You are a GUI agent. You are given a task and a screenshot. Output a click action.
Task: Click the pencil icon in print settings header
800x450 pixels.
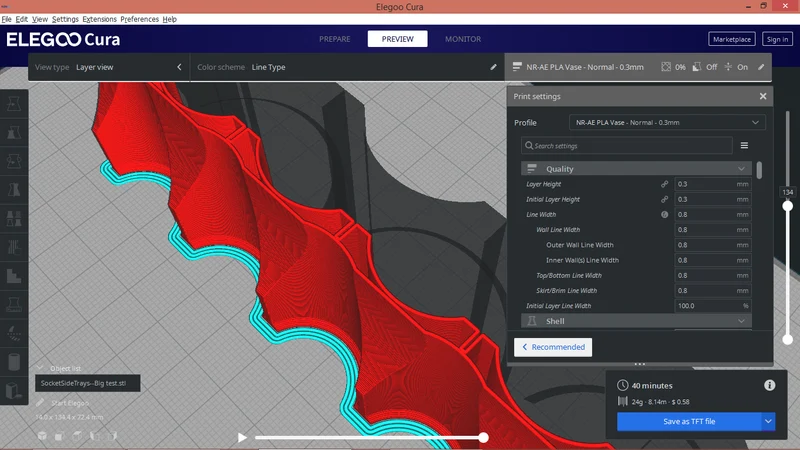[761, 67]
